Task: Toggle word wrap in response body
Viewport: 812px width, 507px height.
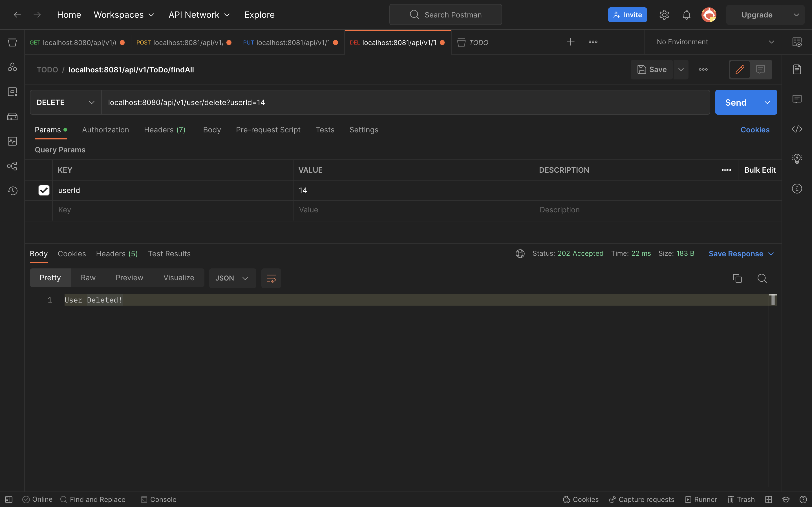Action: (271, 278)
